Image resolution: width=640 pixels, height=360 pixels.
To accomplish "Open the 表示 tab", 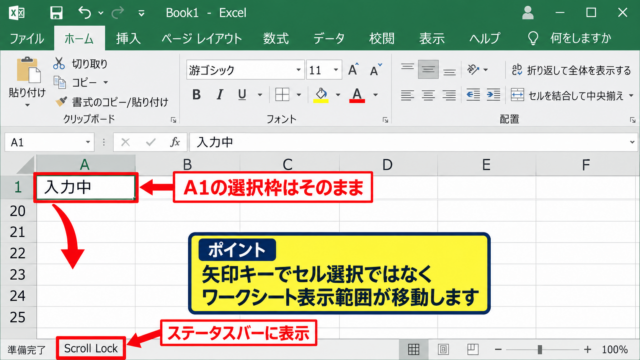I will tap(432, 39).
